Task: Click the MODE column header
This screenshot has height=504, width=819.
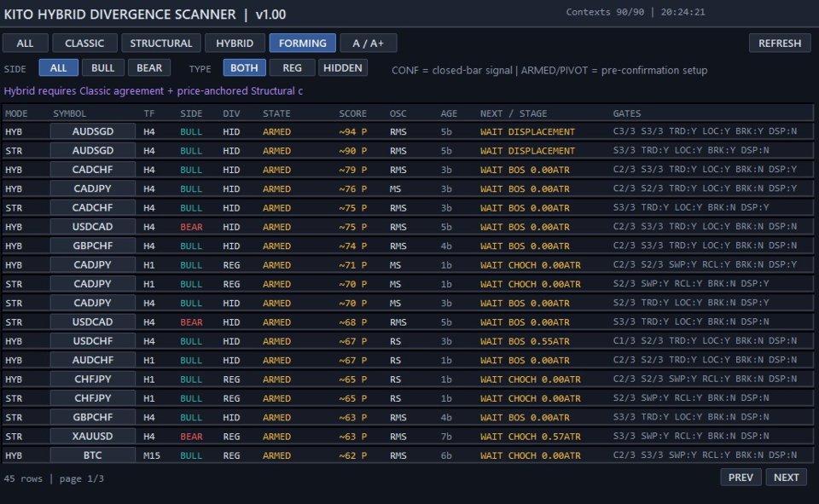Action: (x=16, y=113)
